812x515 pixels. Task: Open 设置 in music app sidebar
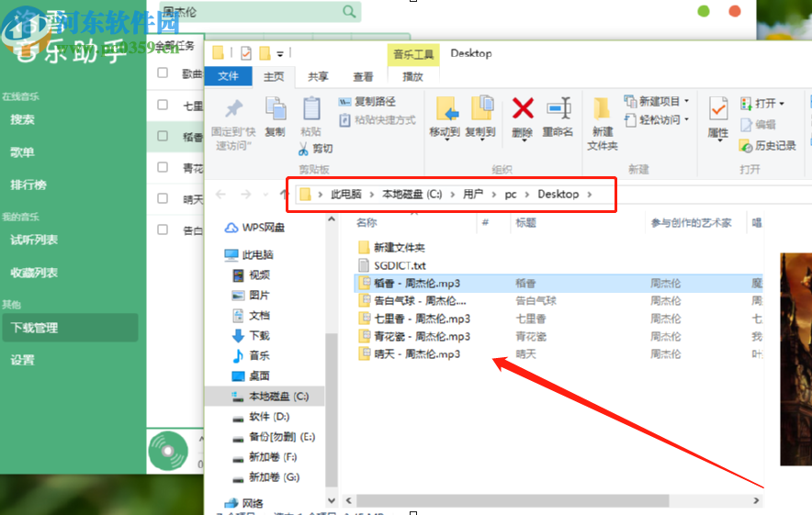(x=22, y=360)
